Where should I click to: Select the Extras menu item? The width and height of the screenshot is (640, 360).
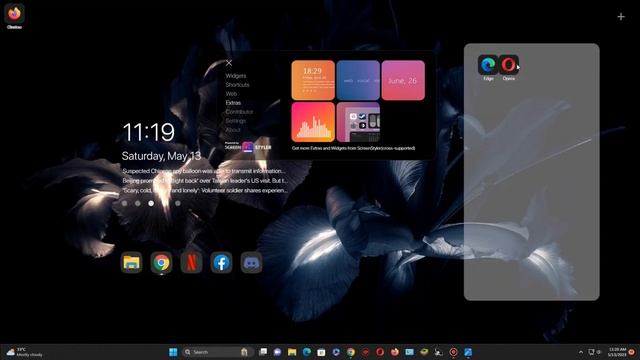(x=233, y=103)
